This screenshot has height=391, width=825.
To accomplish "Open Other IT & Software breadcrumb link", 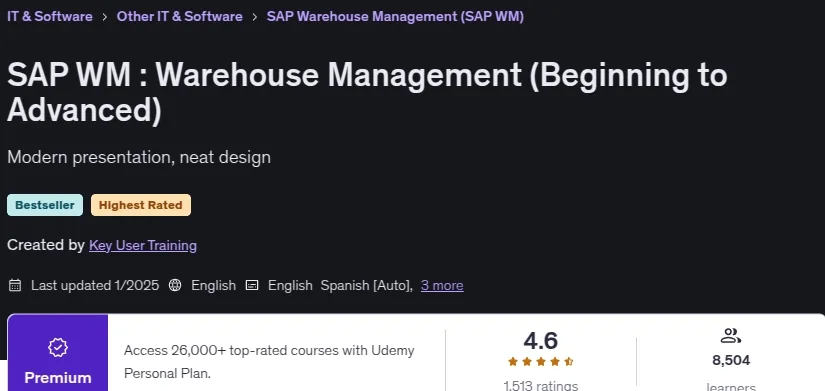I will (179, 16).
